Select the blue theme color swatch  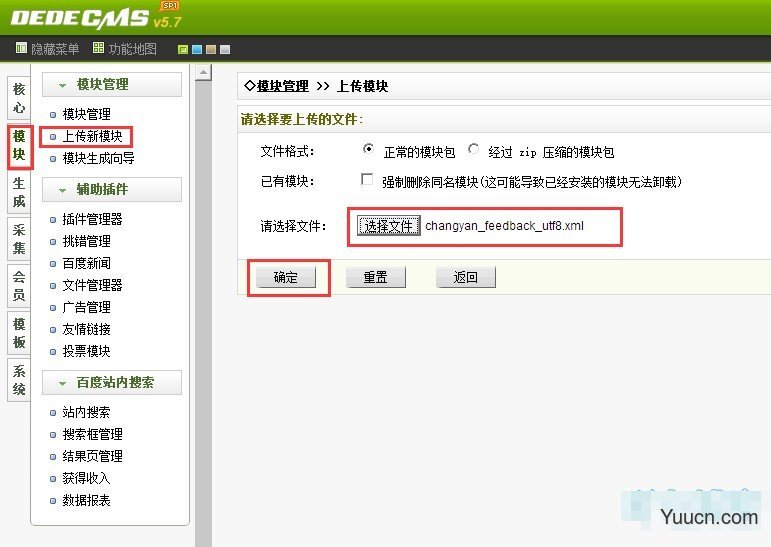pos(197,49)
